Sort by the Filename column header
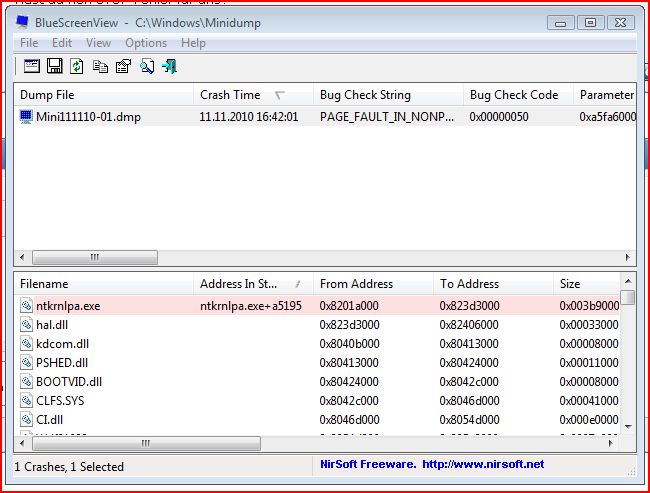 click(x=104, y=284)
